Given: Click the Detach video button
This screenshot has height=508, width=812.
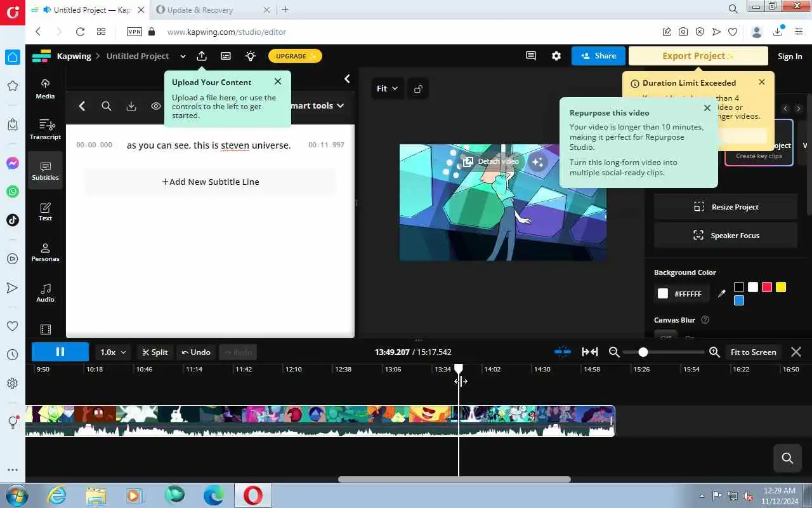Looking at the screenshot, I should 491,161.
